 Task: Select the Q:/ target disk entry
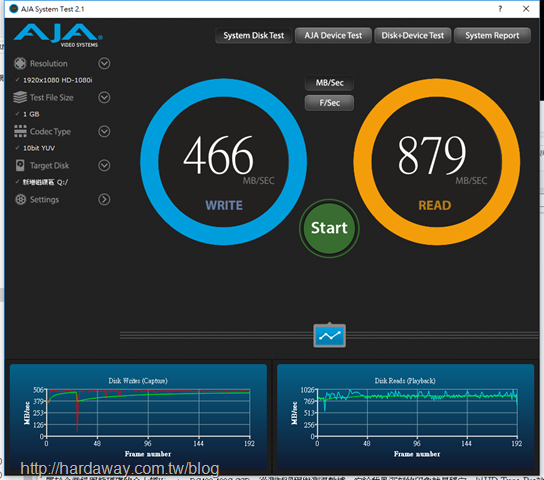pos(45,182)
